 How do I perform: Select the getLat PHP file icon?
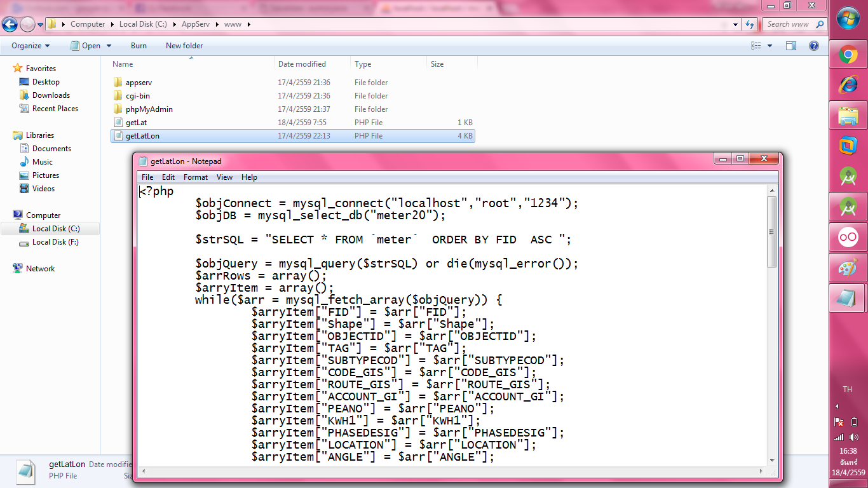[118, 123]
